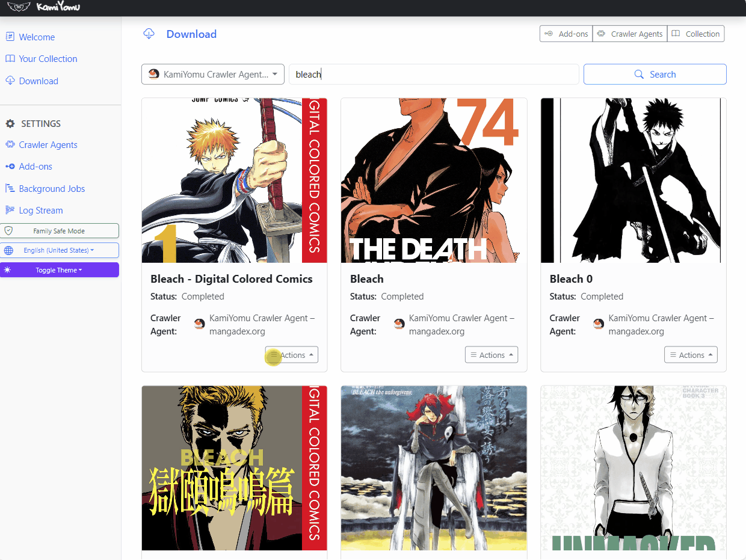Viewport: 746px width, 560px height.
Task: Click the Crawler Agents puzzle icon in sidebar
Action: click(x=10, y=145)
